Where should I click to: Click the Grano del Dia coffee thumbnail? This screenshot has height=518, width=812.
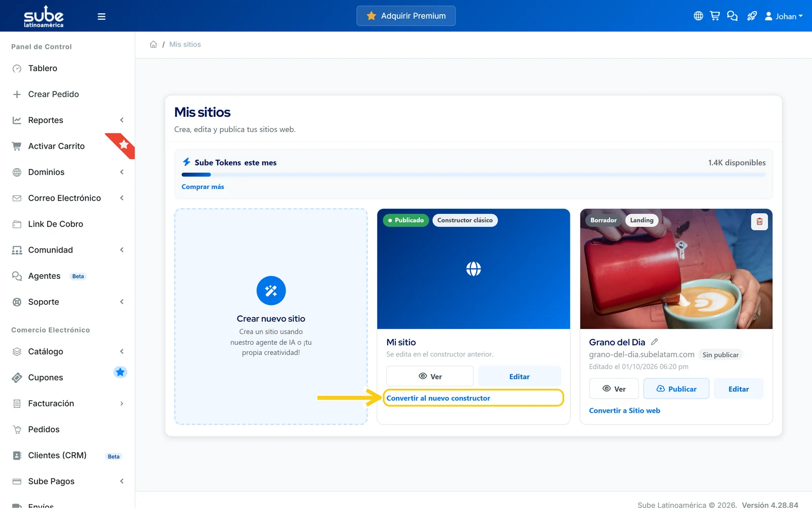[x=676, y=269]
